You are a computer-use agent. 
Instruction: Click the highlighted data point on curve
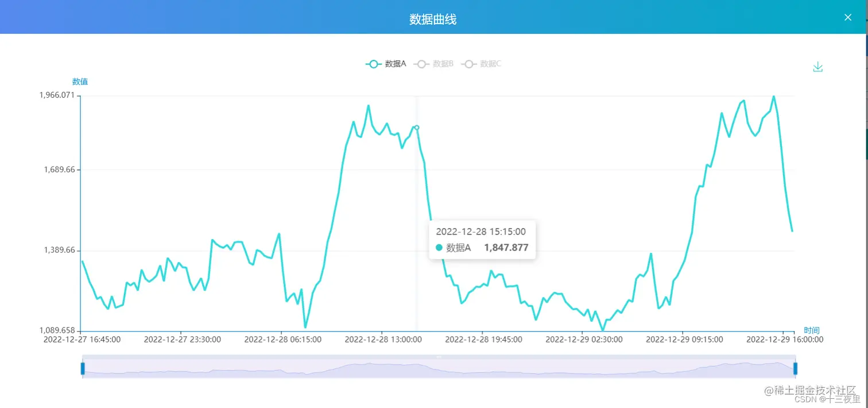pos(417,128)
